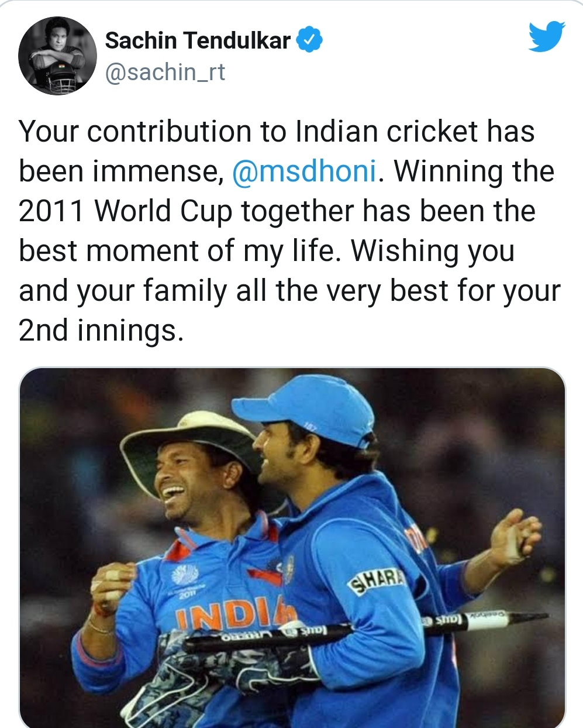Click the phrase '2nd innings.' in tweet

point(101,331)
